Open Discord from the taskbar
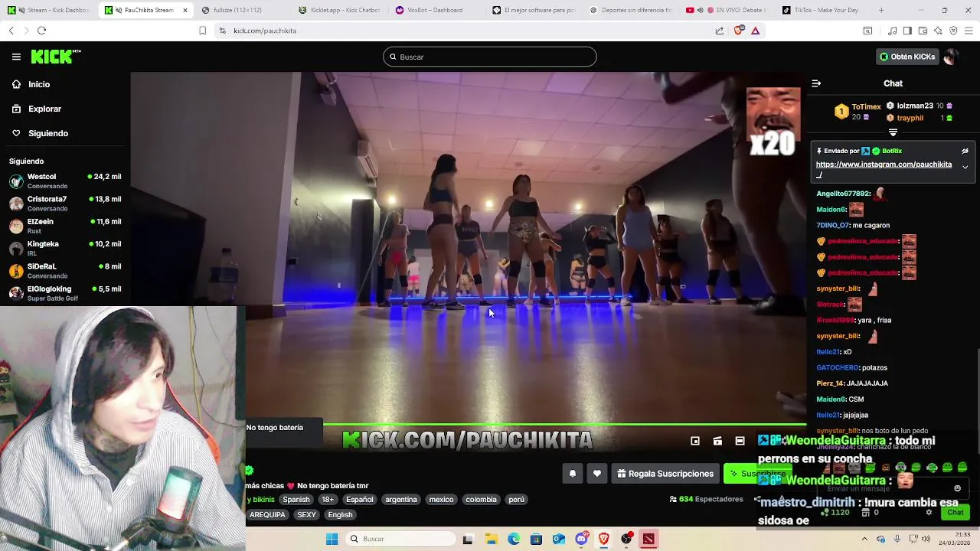Screen dimensions: 980x551 pos(581,539)
